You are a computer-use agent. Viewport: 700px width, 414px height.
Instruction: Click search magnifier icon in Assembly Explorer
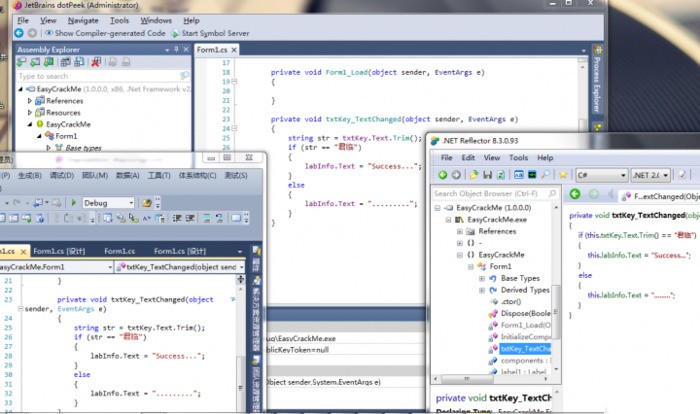pyautogui.click(x=184, y=76)
